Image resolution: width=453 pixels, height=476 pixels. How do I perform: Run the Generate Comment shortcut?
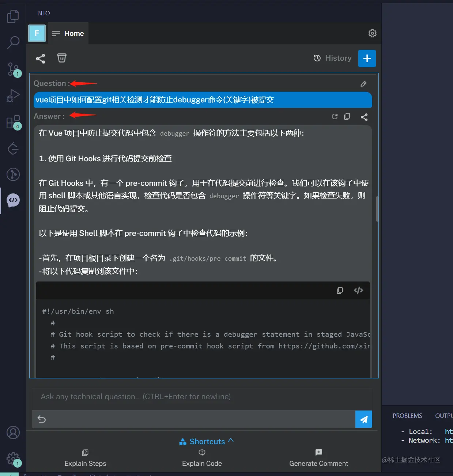[x=318, y=458]
